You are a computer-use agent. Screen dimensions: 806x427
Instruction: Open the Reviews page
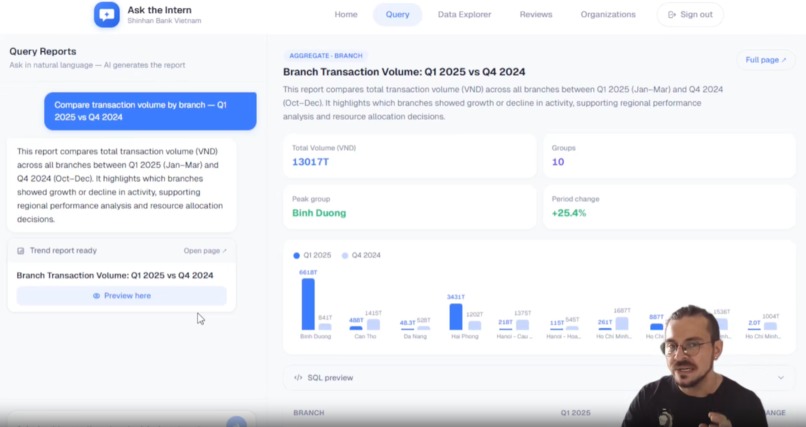point(536,14)
